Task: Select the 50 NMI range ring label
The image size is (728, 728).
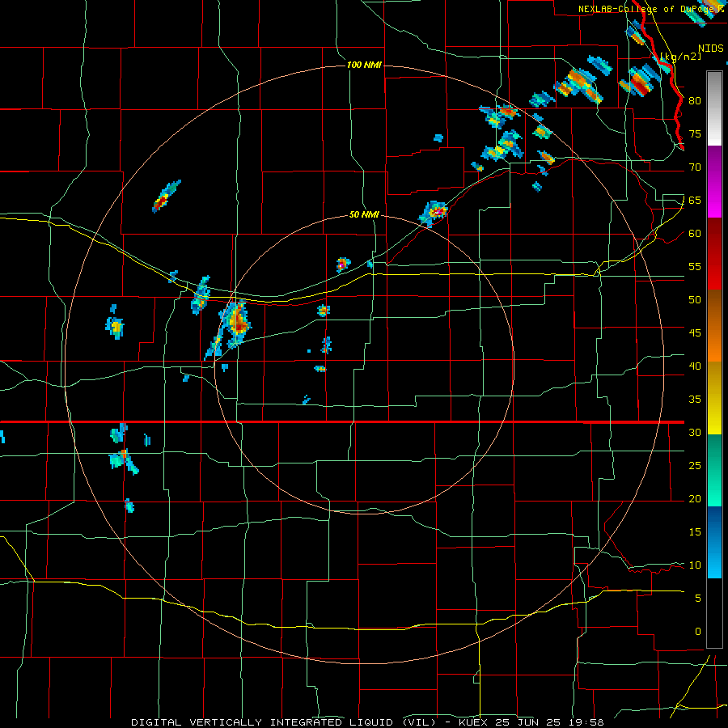Action: (x=364, y=215)
